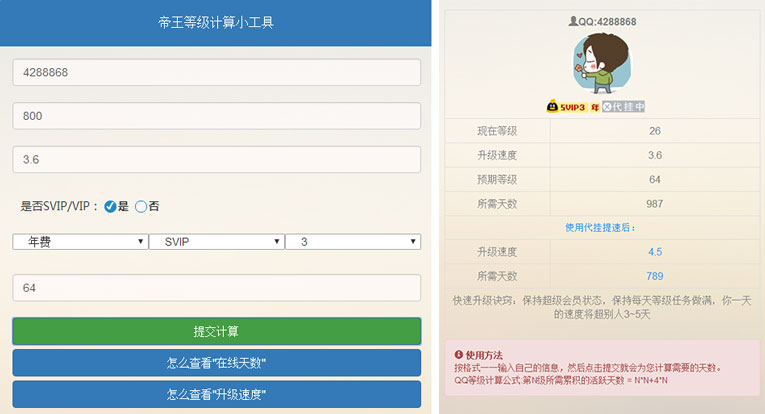Expand the SVIP membership type dropdown
Viewport: 765px width, 414px height.
216,242
